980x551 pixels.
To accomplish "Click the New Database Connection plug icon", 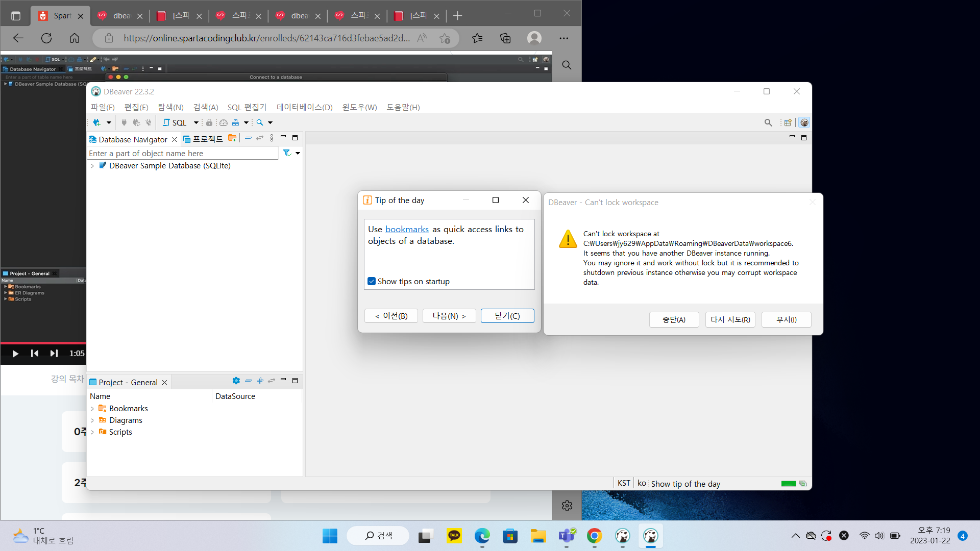I will pos(96,122).
